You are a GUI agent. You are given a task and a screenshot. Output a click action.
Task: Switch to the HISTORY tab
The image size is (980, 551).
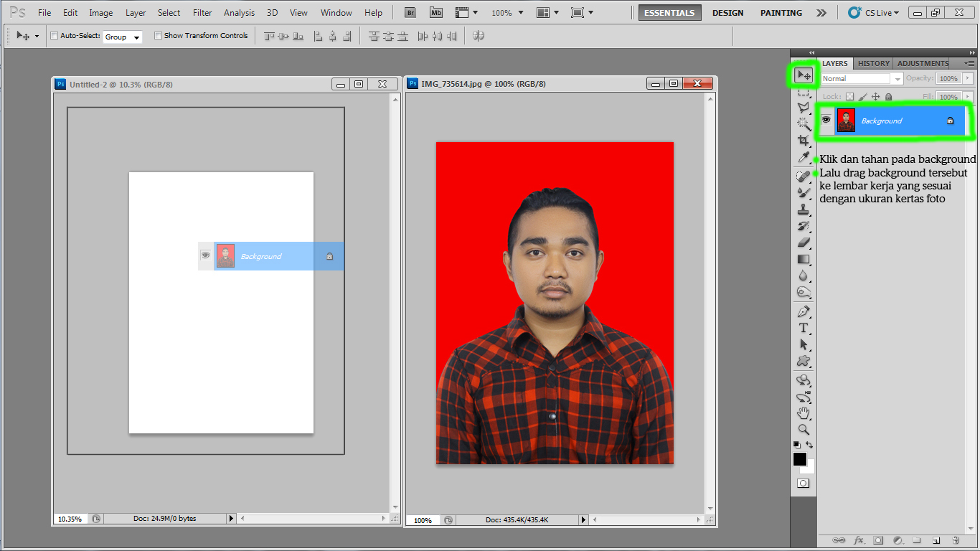click(x=873, y=63)
